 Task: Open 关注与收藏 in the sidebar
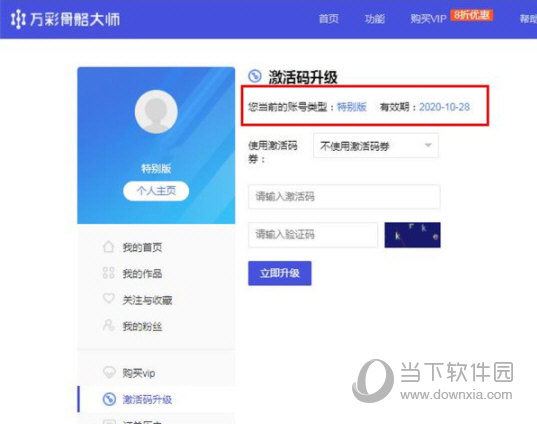(x=147, y=300)
